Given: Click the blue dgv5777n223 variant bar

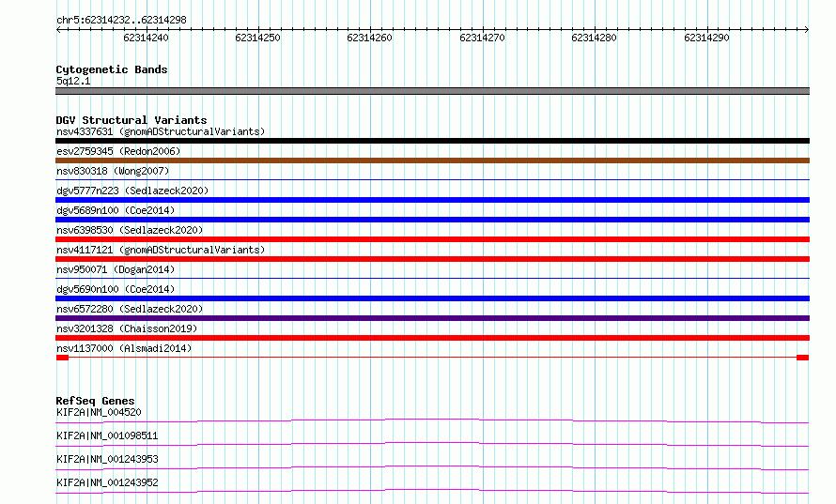Looking at the screenshot, I should [432, 200].
